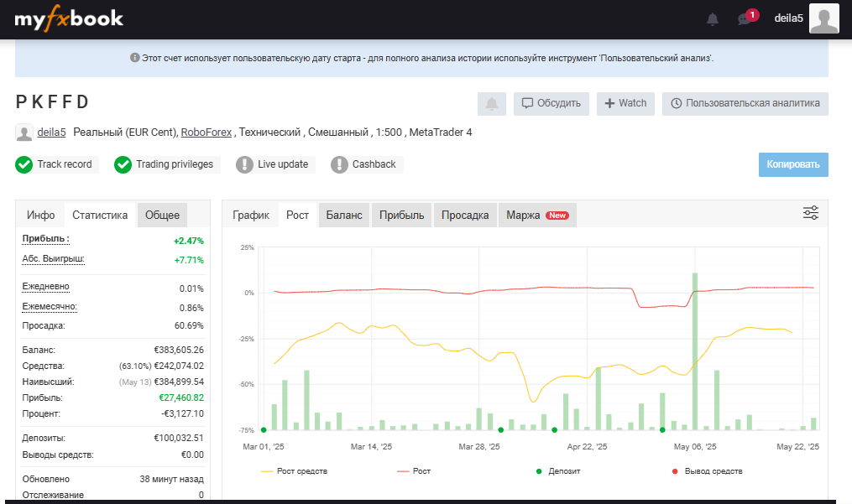This screenshot has height=504, width=852.
Task: Click the deposit dot after Mar 28
Action: (x=501, y=430)
